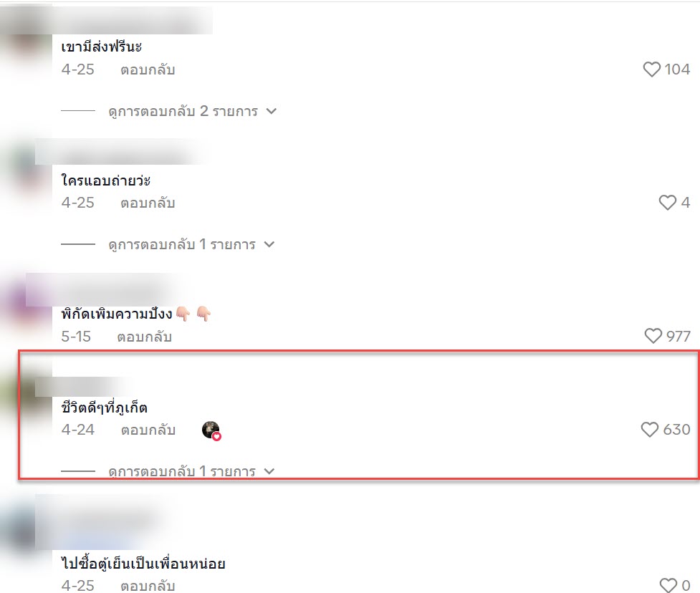
Task: Reply to the พิกัดเพิ่มความปังง comment
Action: (x=144, y=337)
